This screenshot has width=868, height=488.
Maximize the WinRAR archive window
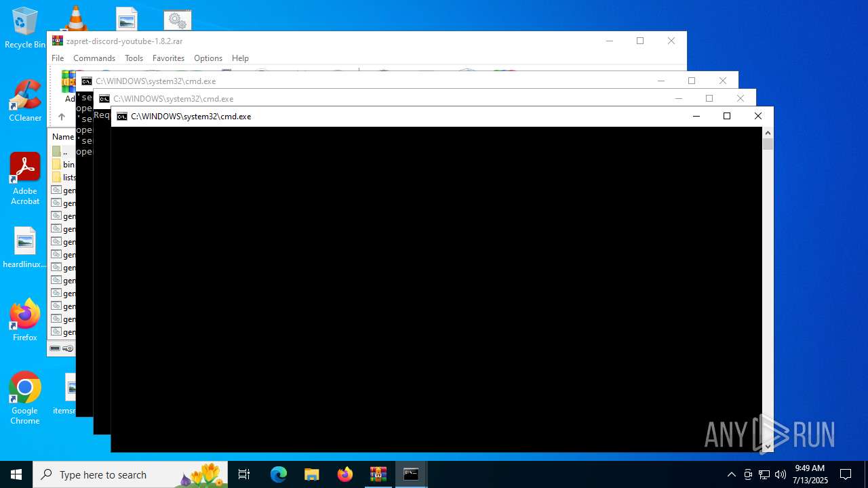pyautogui.click(x=640, y=41)
